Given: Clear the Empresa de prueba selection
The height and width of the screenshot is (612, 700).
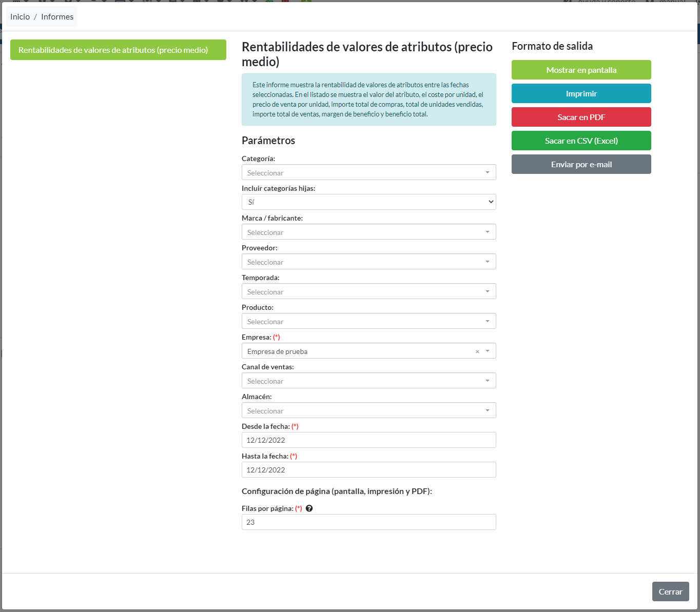Looking at the screenshot, I should coord(477,351).
